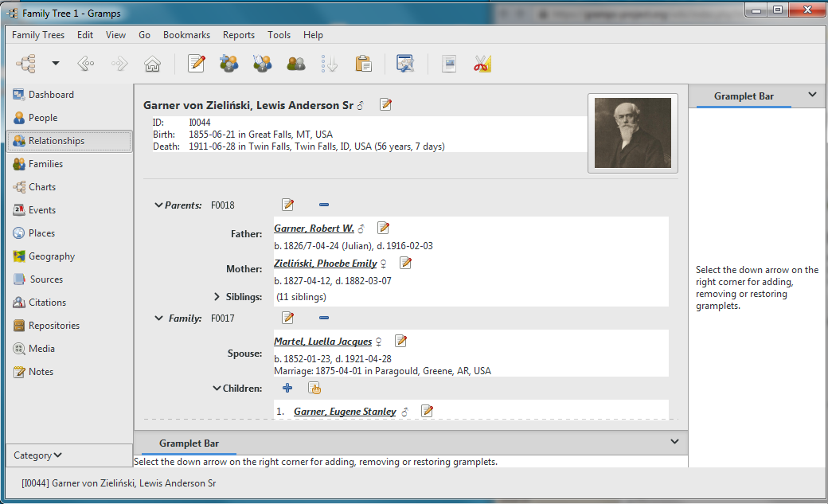
Task: Select the bottom Gramplet Bar tab
Action: (x=189, y=443)
